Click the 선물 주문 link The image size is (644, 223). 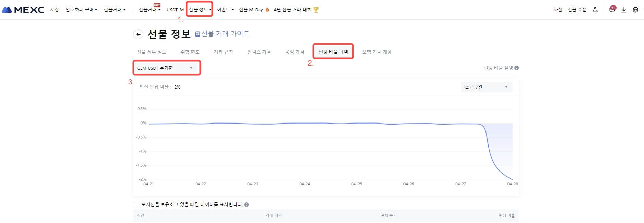pos(577,10)
